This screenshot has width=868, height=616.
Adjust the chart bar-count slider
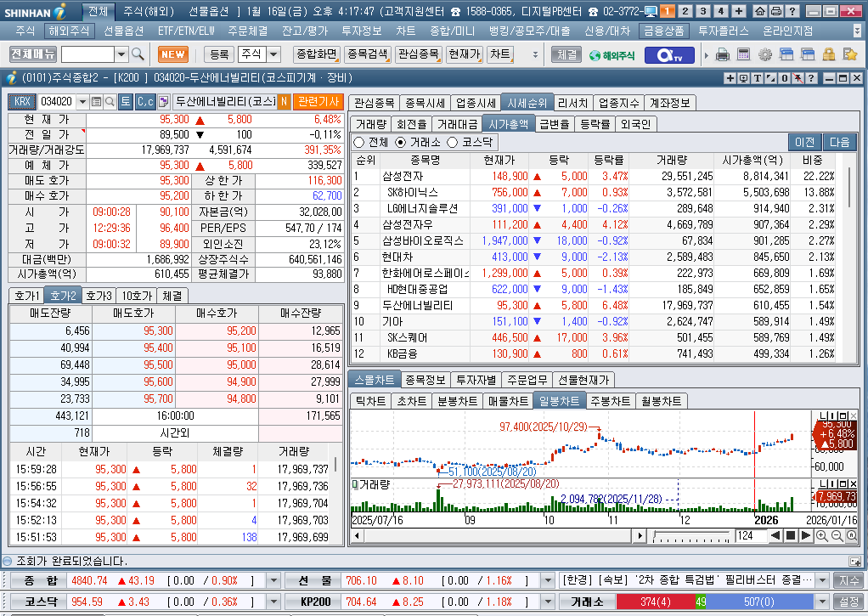click(x=690, y=536)
